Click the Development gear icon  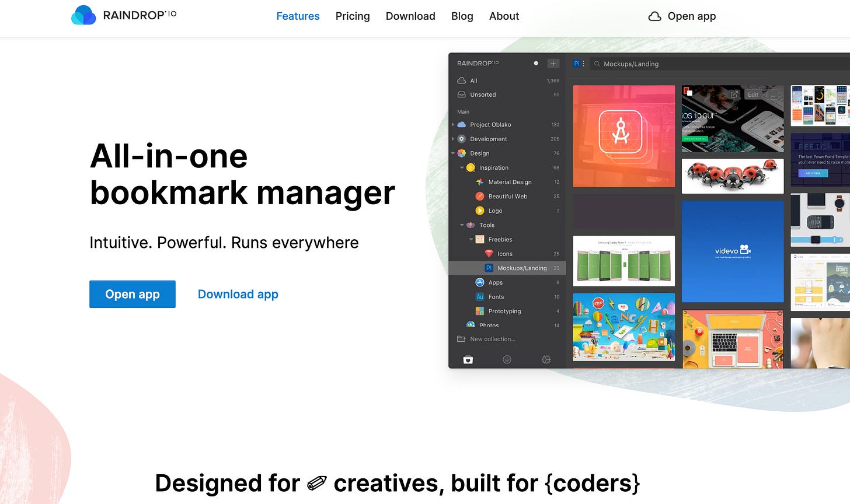pyautogui.click(x=462, y=139)
